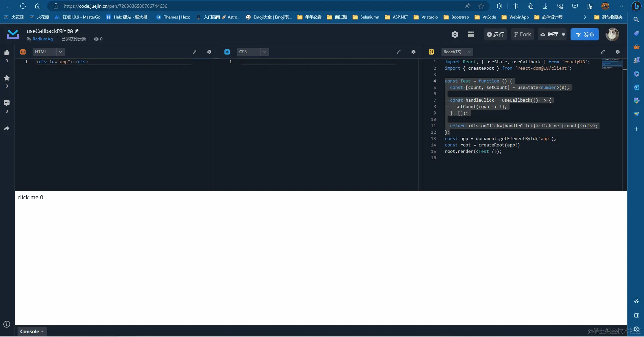
Task: Fork this pen
Action: pyautogui.click(x=522, y=34)
